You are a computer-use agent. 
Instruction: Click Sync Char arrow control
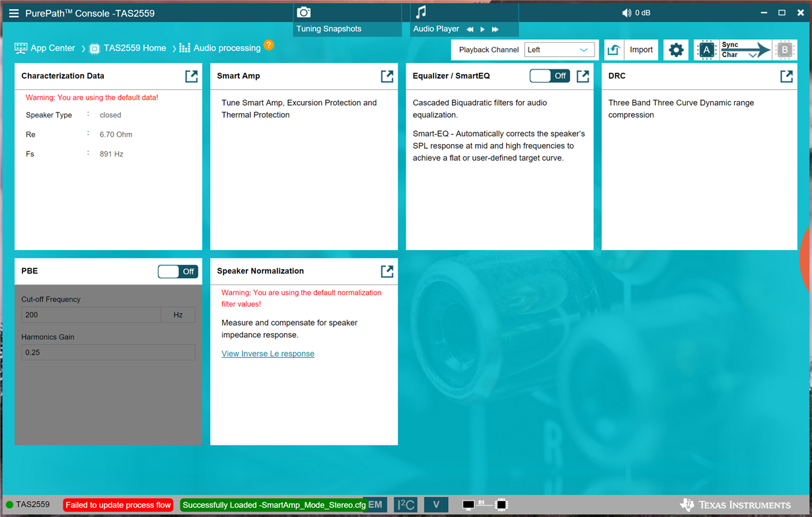(745, 50)
